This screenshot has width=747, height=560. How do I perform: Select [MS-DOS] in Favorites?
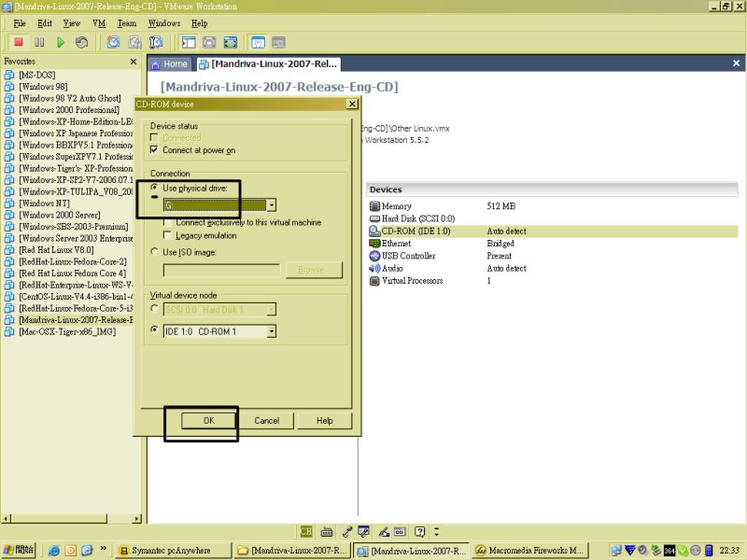37,75
